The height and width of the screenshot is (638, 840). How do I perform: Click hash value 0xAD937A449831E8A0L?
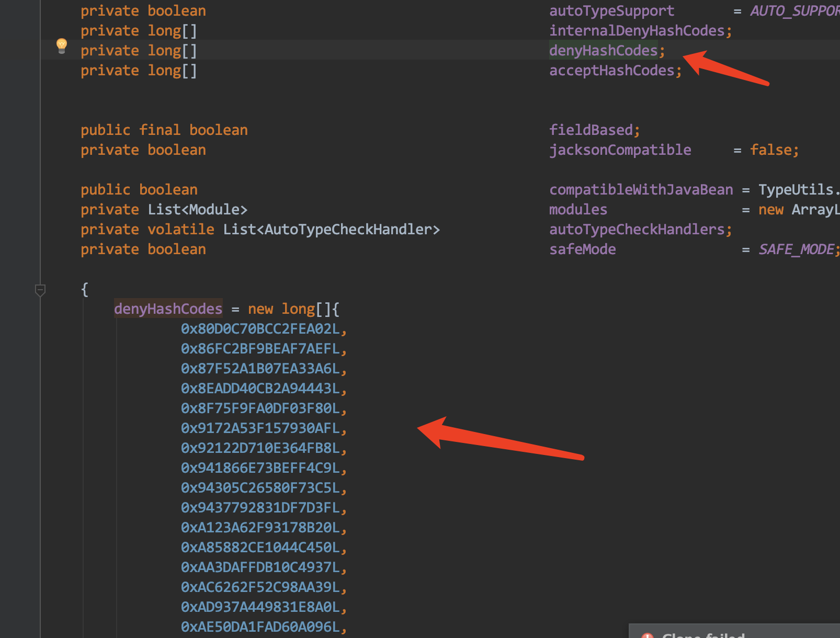[x=260, y=607]
